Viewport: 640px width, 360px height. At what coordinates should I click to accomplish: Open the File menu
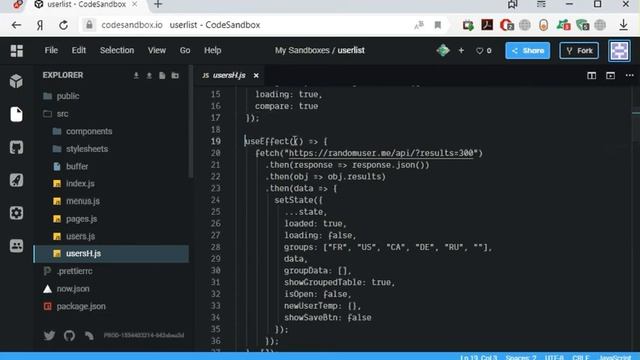pyautogui.click(x=51, y=50)
